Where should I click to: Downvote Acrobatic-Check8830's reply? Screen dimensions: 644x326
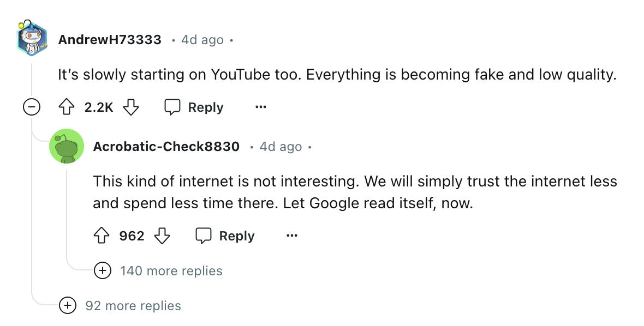pos(162,236)
